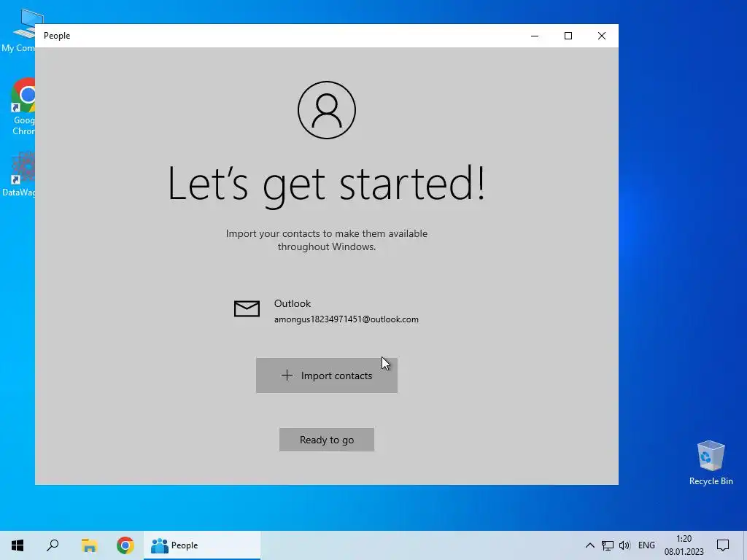Open taskbar search magnifier
The height and width of the screenshot is (560, 747).
[x=53, y=545]
